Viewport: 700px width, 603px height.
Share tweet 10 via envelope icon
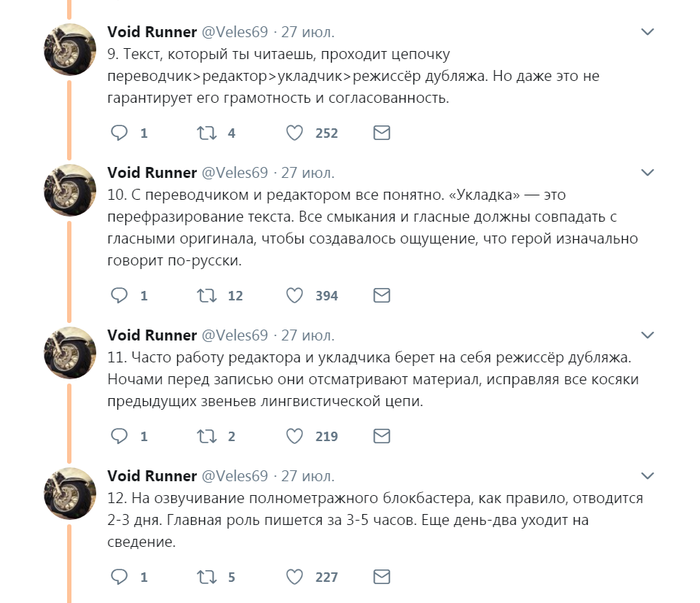click(x=381, y=295)
